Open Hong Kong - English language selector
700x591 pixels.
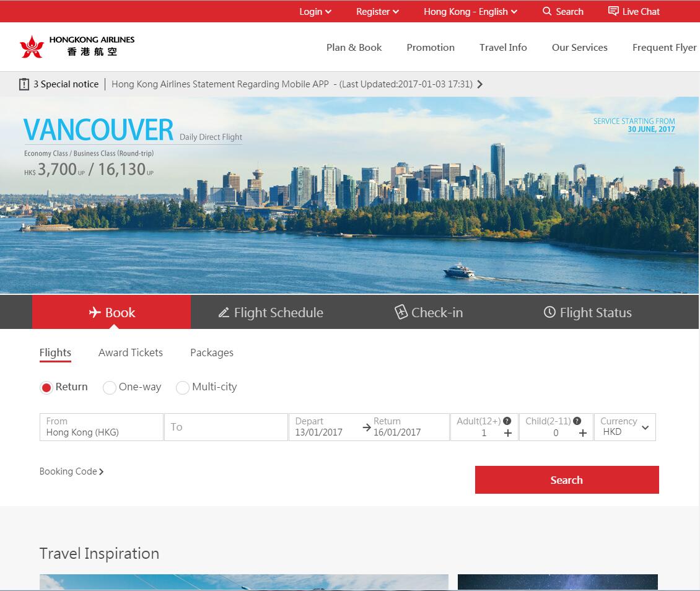[470, 12]
